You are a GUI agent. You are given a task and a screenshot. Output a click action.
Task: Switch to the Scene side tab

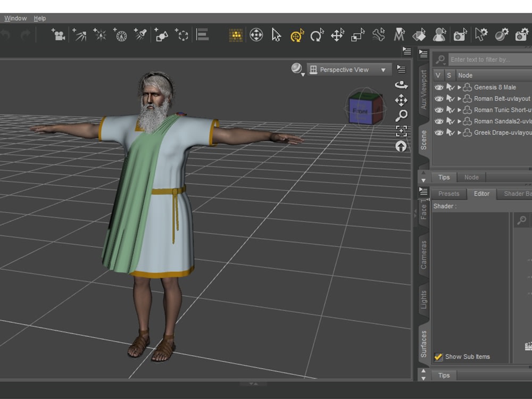(423, 140)
